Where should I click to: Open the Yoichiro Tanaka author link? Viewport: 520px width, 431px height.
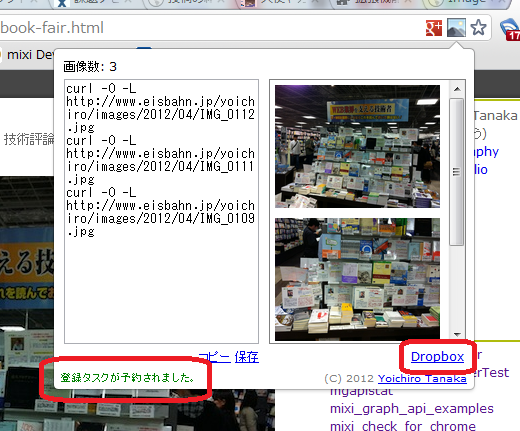[x=422, y=379]
